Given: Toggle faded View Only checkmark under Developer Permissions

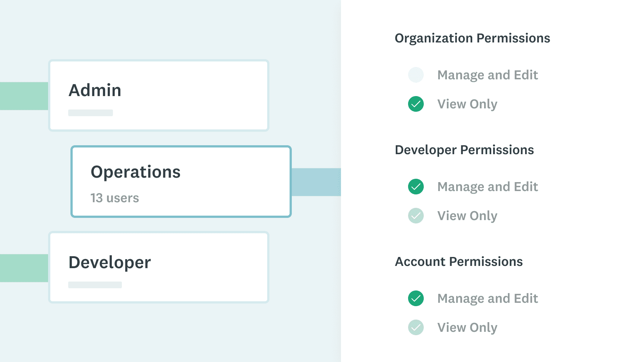Looking at the screenshot, I should pos(416,216).
